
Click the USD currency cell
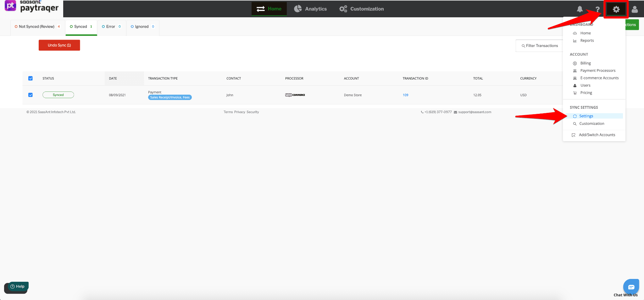click(523, 95)
